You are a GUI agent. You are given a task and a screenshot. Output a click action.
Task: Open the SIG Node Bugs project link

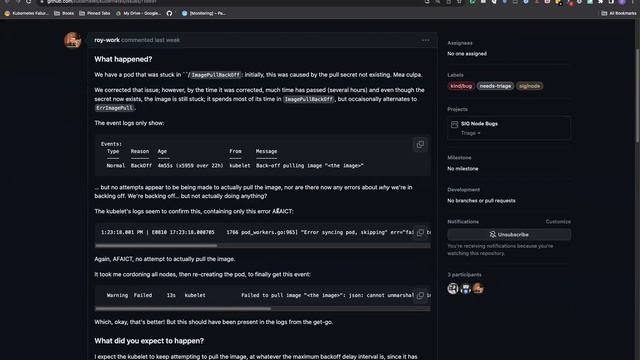click(x=479, y=124)
